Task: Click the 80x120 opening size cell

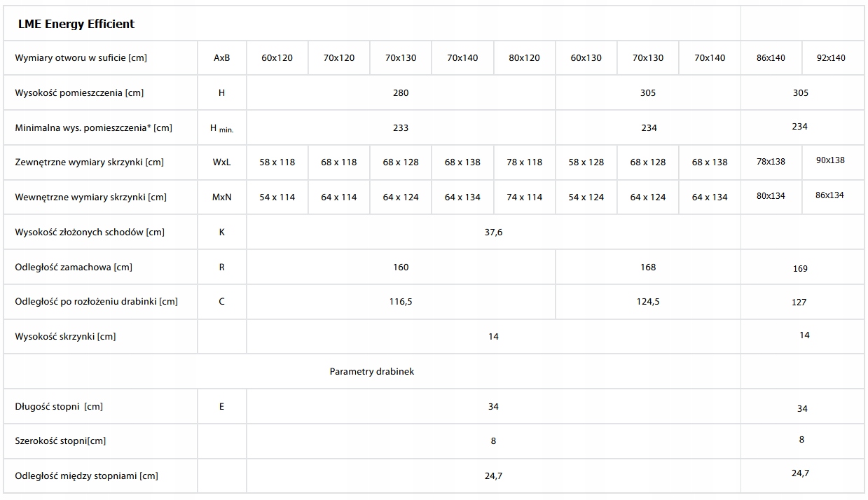Action: [x=524, y=57]
